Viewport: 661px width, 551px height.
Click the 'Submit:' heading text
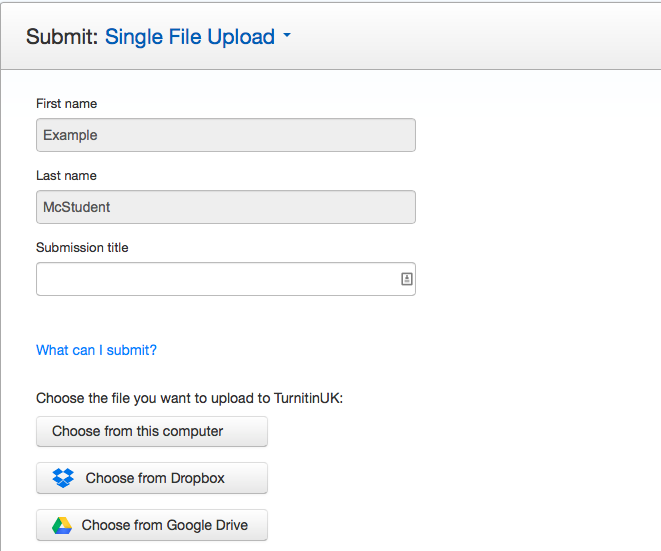coord(62,37)
